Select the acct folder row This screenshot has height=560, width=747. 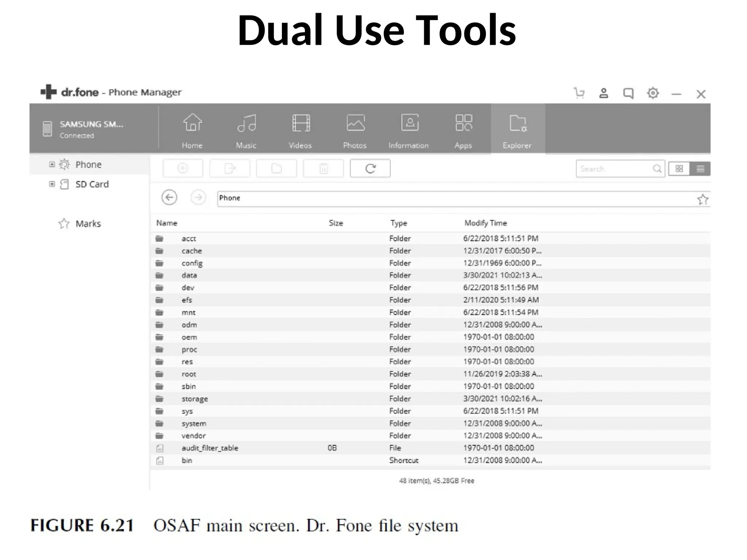pos(430,238)
